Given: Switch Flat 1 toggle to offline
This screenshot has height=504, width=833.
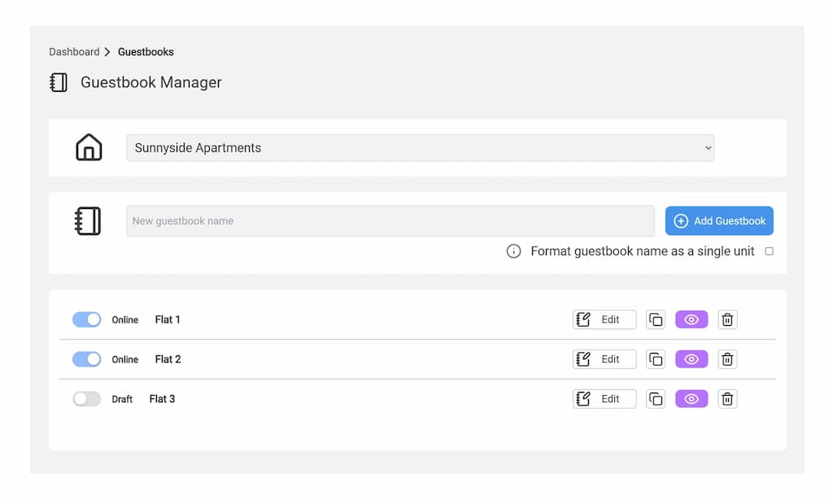Looking at the screenshot, I should pyautogui.click(x=86, y=319).
